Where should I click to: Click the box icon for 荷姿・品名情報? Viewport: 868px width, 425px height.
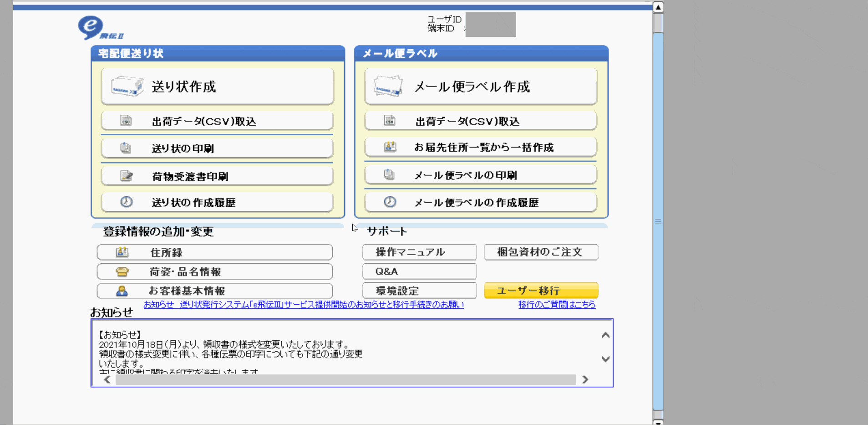coord(122,271)
